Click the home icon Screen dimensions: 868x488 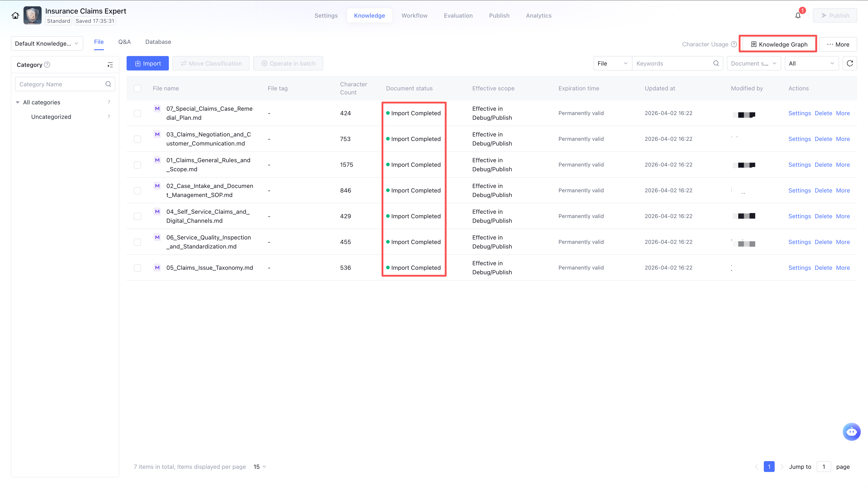coord(15,16)
